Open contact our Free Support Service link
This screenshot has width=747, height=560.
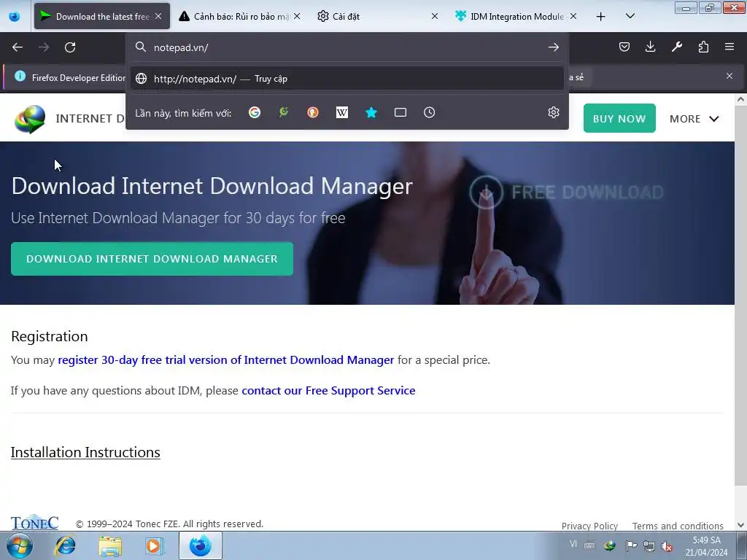click(328, 391)
